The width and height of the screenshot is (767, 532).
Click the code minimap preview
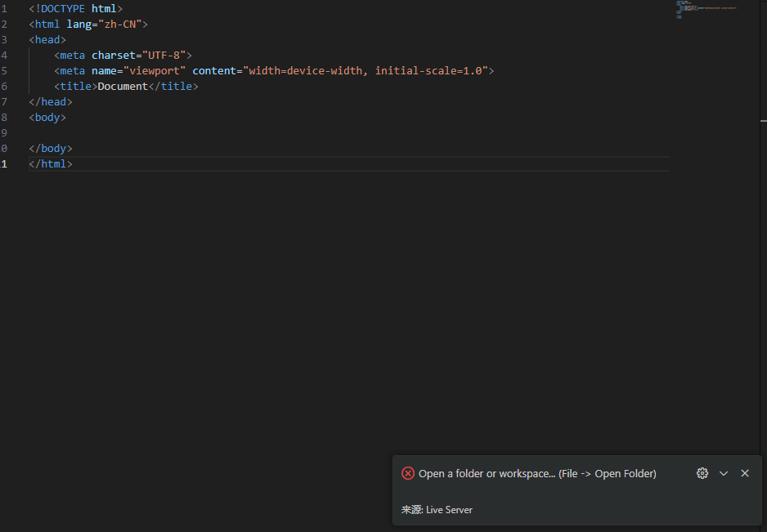(706, 10)
